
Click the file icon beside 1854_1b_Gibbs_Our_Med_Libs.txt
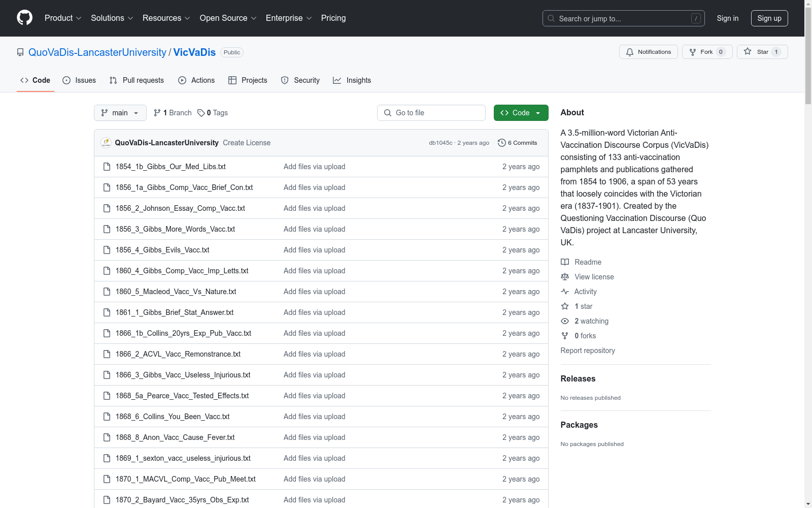tap(107, 167)
